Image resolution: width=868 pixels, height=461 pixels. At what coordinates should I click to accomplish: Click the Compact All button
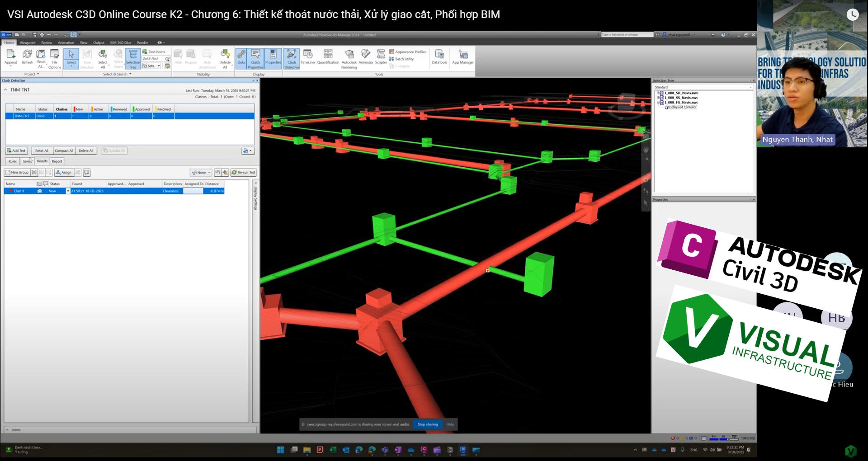click(x=64, y=151)
